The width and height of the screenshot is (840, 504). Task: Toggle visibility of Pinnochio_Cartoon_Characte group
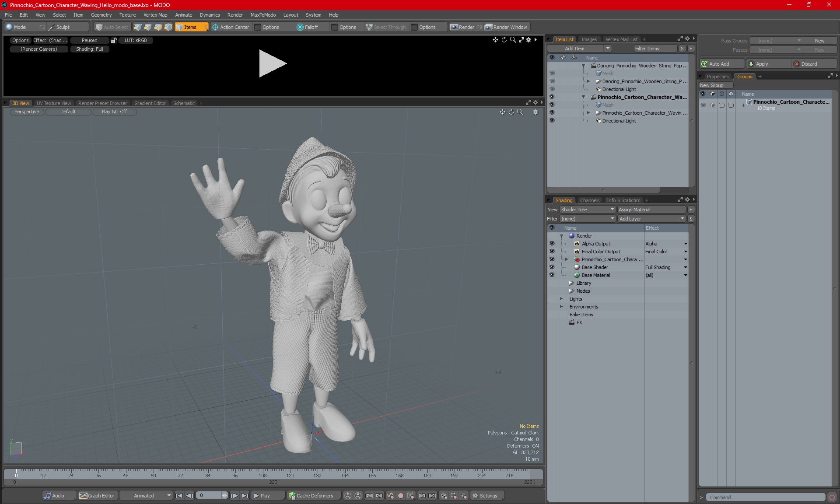click(703, 105)
